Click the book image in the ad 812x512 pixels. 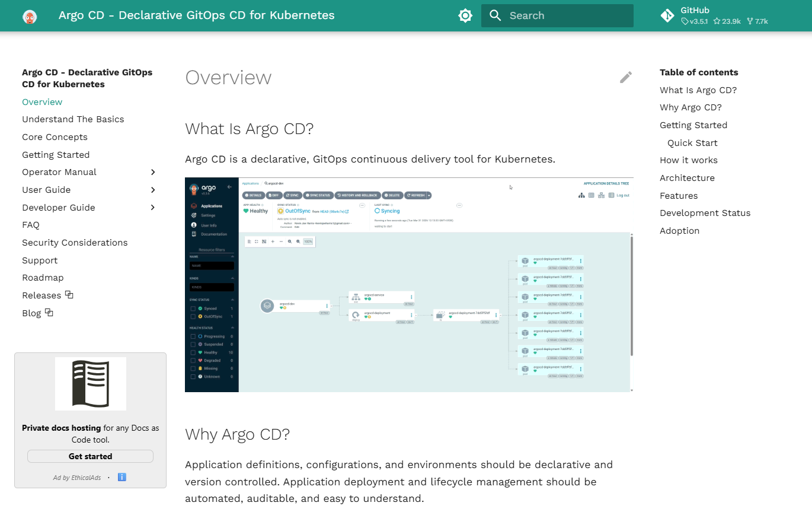[x=91, y=384]
